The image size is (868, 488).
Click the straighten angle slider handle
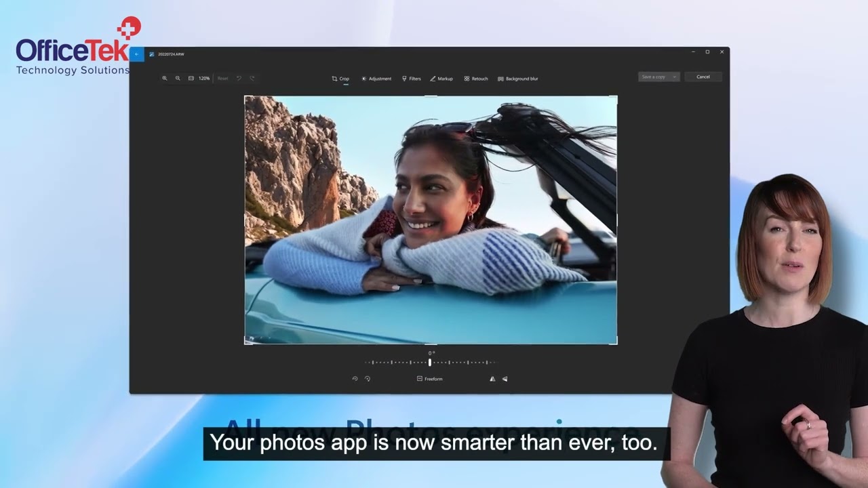[430, 363]
